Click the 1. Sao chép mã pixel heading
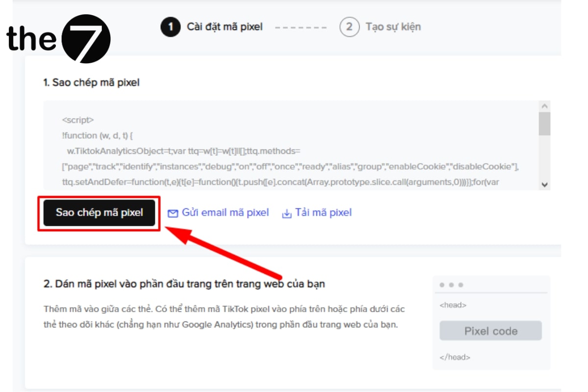 92,83
